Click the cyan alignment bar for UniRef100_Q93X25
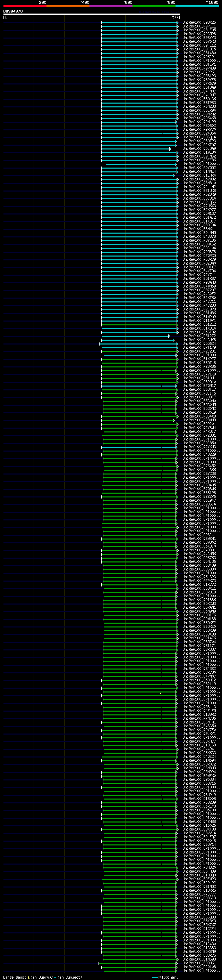This screenshot has width=222, height=980. tap(140, 23)
